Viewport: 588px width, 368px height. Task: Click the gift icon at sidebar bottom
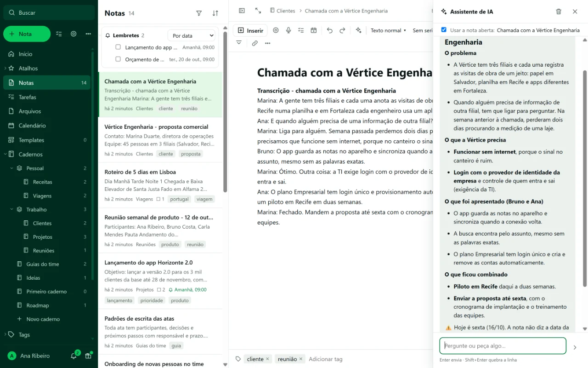pos(88,356)
